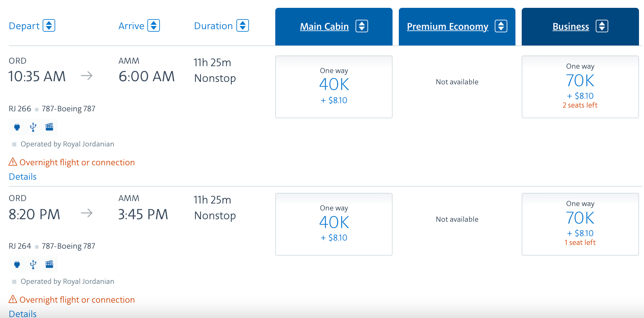Click the overnight flight warning icon for RJ 266

[x=12, y=162]
